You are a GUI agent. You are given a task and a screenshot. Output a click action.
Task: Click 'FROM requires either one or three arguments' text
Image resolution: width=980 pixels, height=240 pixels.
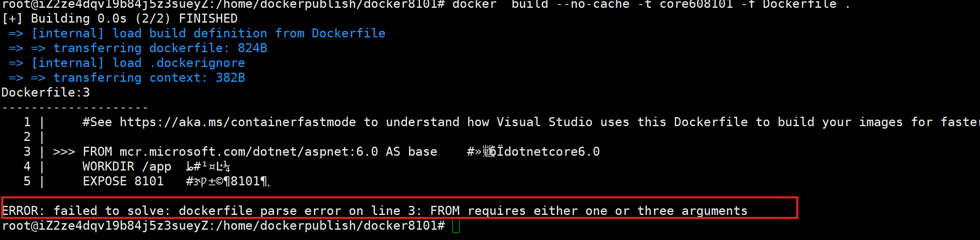(x=589, y=211)
